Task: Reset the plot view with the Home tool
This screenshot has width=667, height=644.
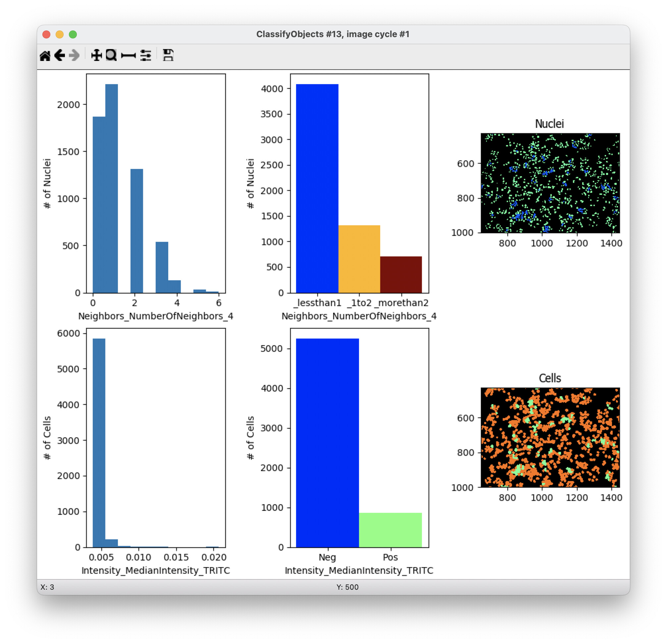Action: tap(46, 55)
